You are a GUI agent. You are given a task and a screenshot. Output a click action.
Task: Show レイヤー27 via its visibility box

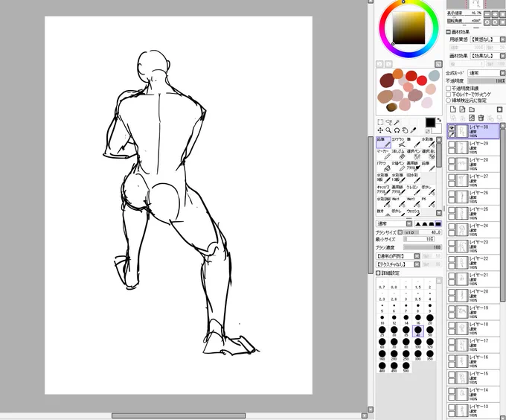[x=452, y=177]
